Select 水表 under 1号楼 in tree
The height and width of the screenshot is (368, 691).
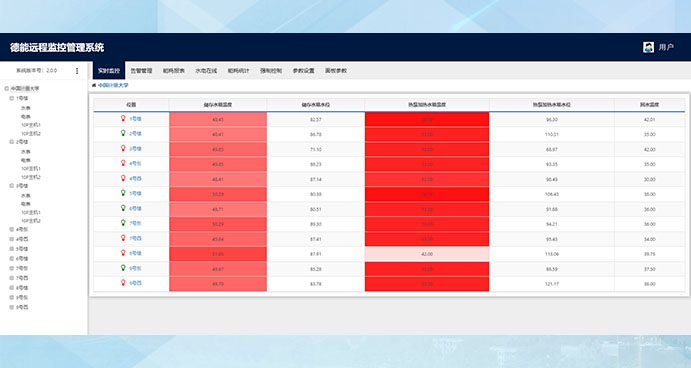point(26,108)
